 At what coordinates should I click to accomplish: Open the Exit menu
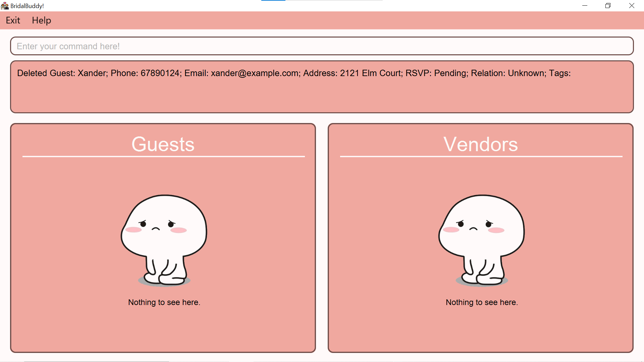(x=13, y=20)
